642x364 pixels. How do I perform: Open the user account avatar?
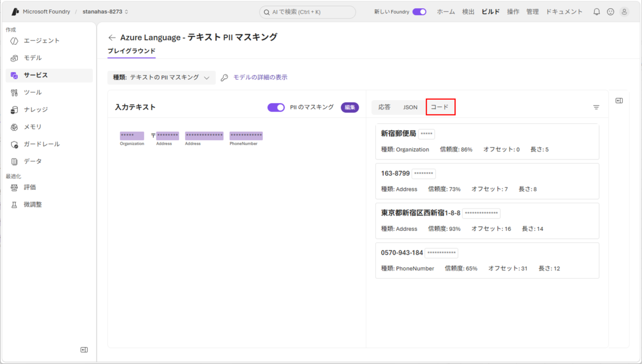(x=624, y=12)
